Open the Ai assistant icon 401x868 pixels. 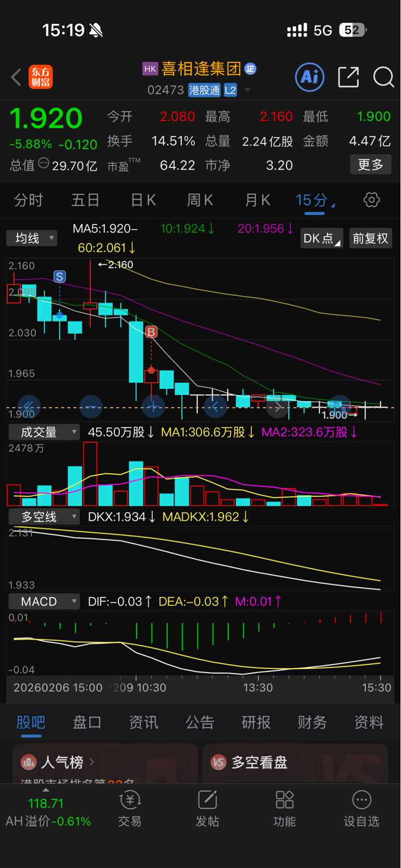click(x=310, y=77)
